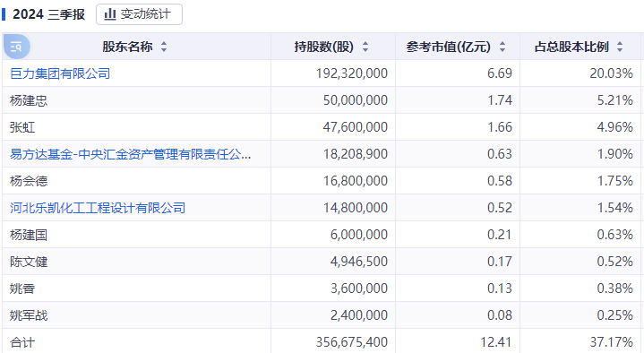Click ownership ratio 0.52%
Image resolution: width=644 pixels, height=353 pixels.
[x=614, y=262]
